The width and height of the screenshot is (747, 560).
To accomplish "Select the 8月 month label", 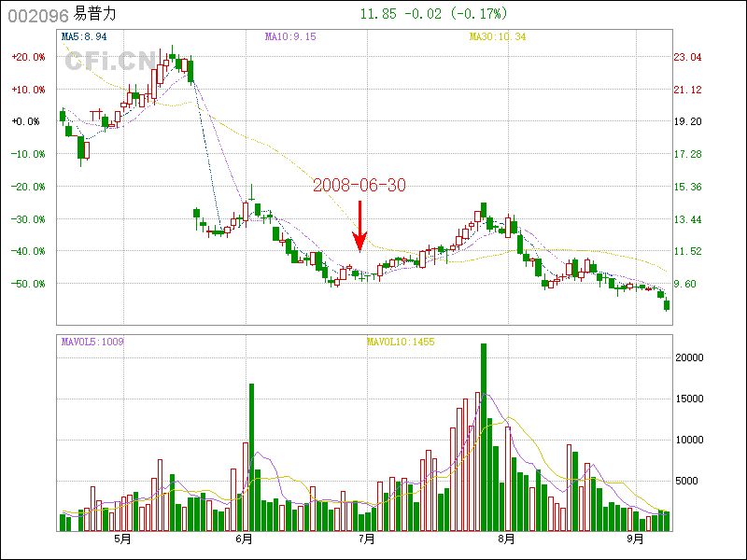I will 507,539.
